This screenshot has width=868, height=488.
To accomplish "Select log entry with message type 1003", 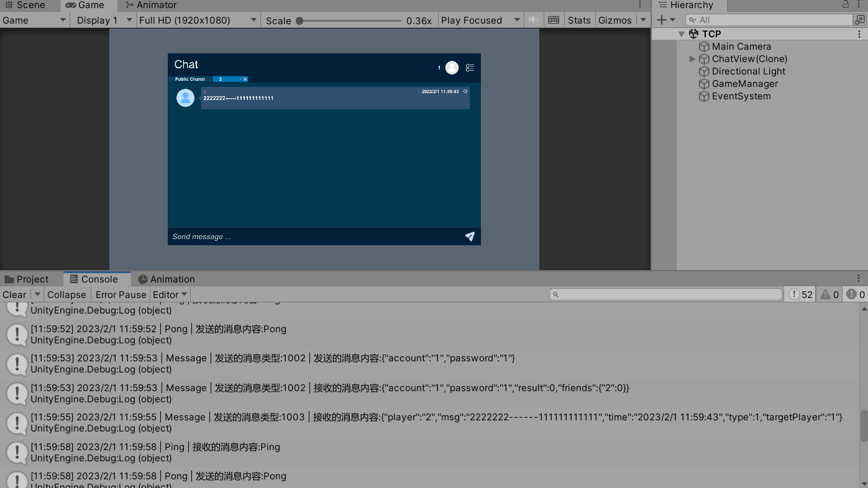I will (x=429, y=423).
